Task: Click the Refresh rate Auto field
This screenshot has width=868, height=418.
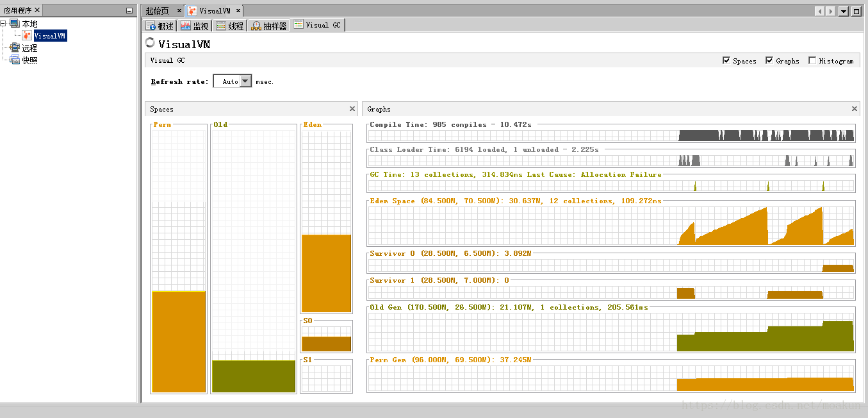Action: [227, 81]
